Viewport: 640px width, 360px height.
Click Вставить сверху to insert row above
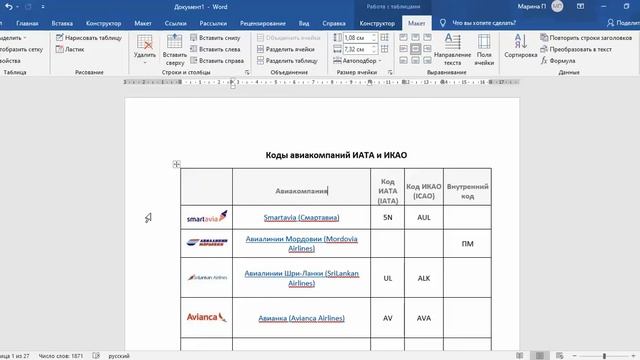tap(175, 50)
